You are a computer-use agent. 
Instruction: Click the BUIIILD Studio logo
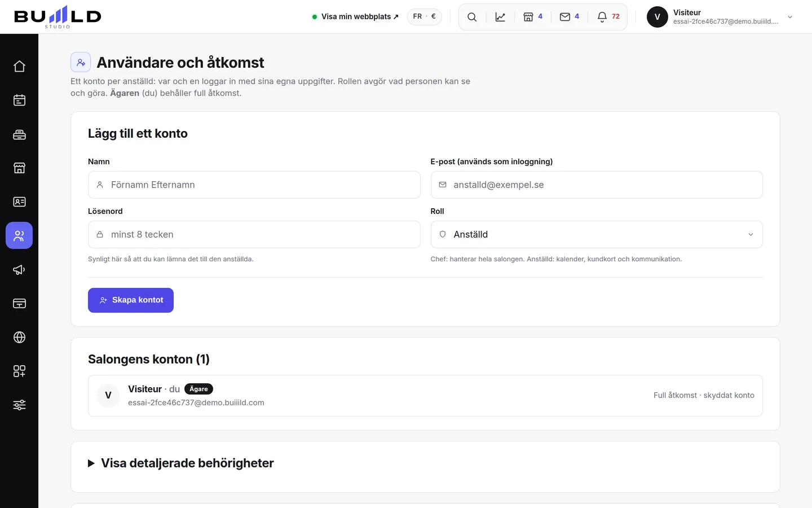[58, 17]
